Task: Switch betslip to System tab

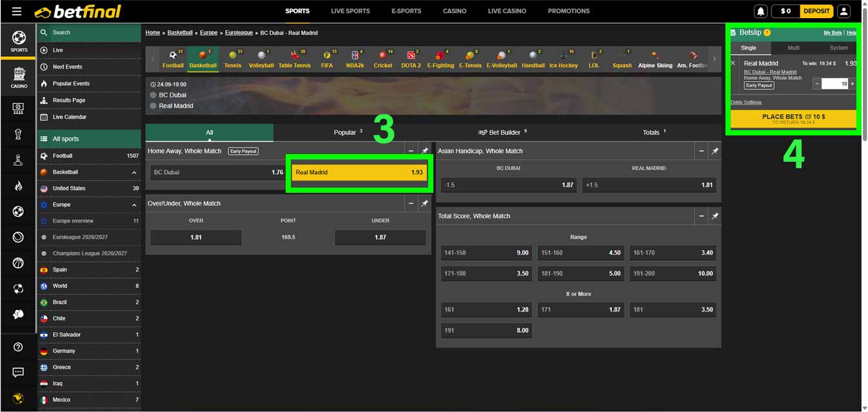Action: (838, 48)
